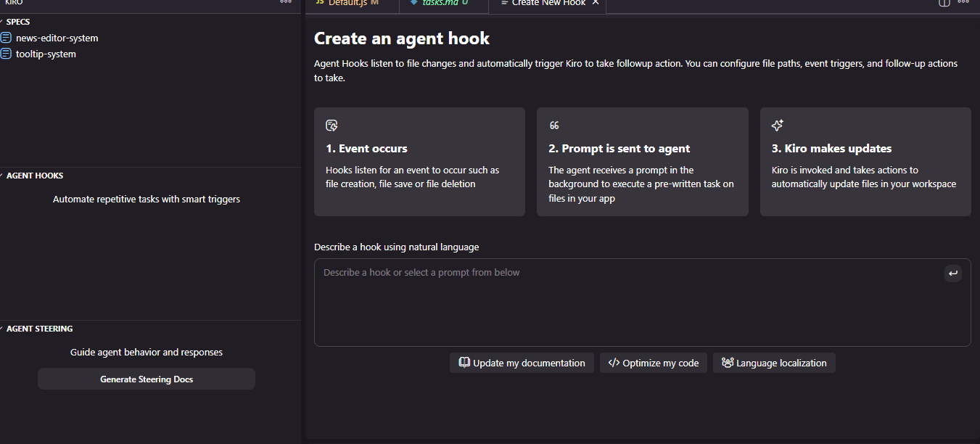Click the sparkle icon on Kiro card
This screenshot has width=980, height=444.
pos(778,126)
